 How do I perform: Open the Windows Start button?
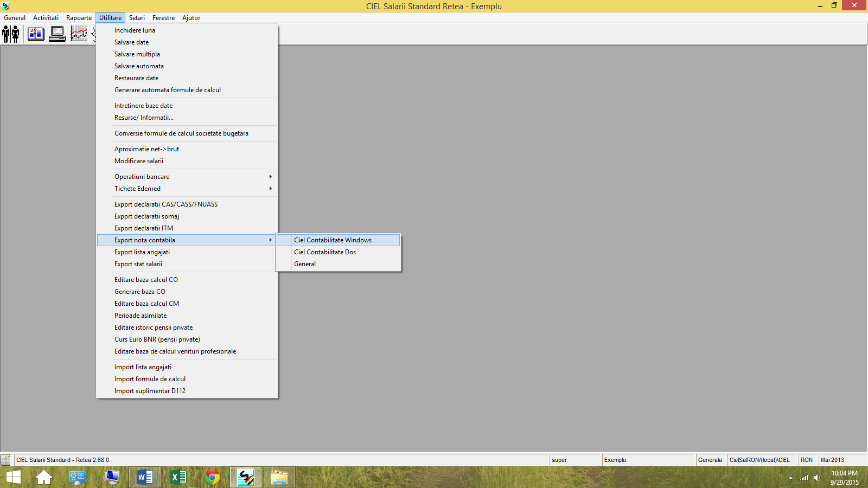tap(14, 477)
